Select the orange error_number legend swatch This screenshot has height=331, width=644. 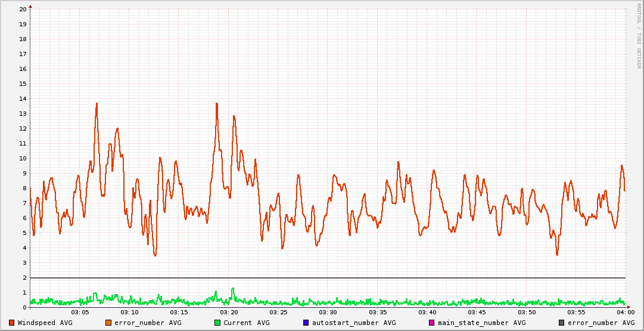pyautogui.click(x=108, y=323)
